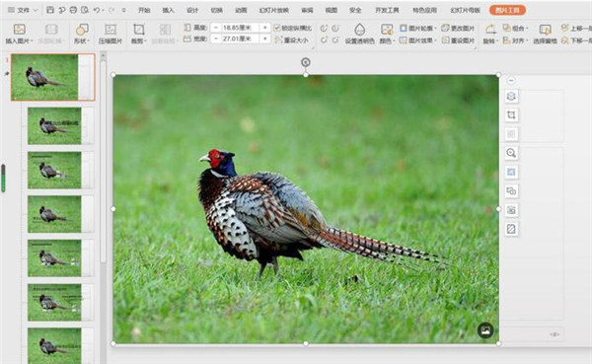Open the 形状 (shapes) dropdown
The image size is (592, 364).
[82, 34]
